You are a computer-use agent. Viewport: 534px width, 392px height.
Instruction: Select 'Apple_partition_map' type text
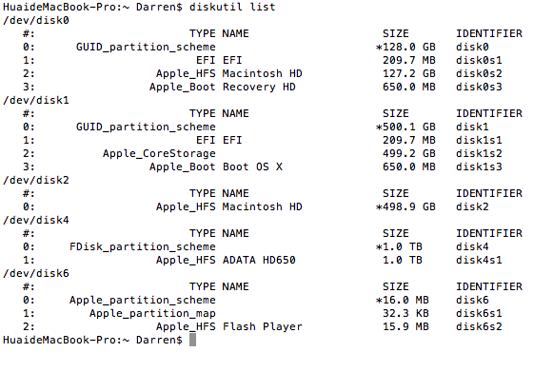tap(152, 313)
